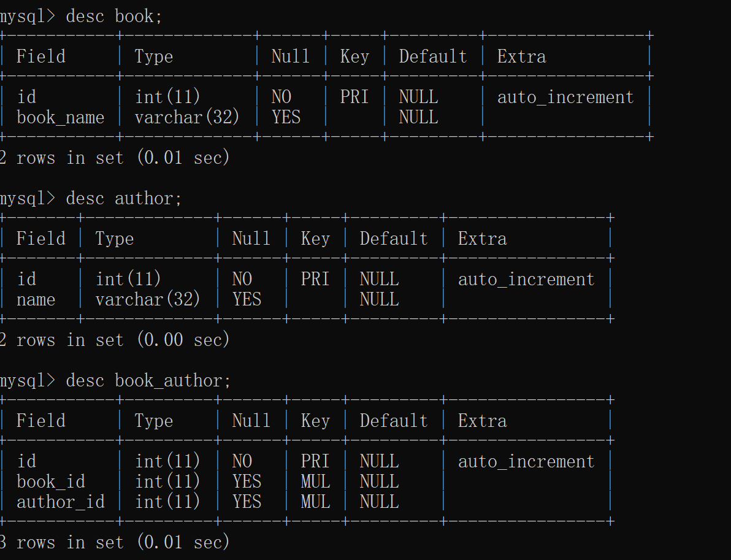The width and height of the screenshot is (731, 560).
Task: Click PRI key in book_author table
Action: pyautogui.click(x=315, y=461)
